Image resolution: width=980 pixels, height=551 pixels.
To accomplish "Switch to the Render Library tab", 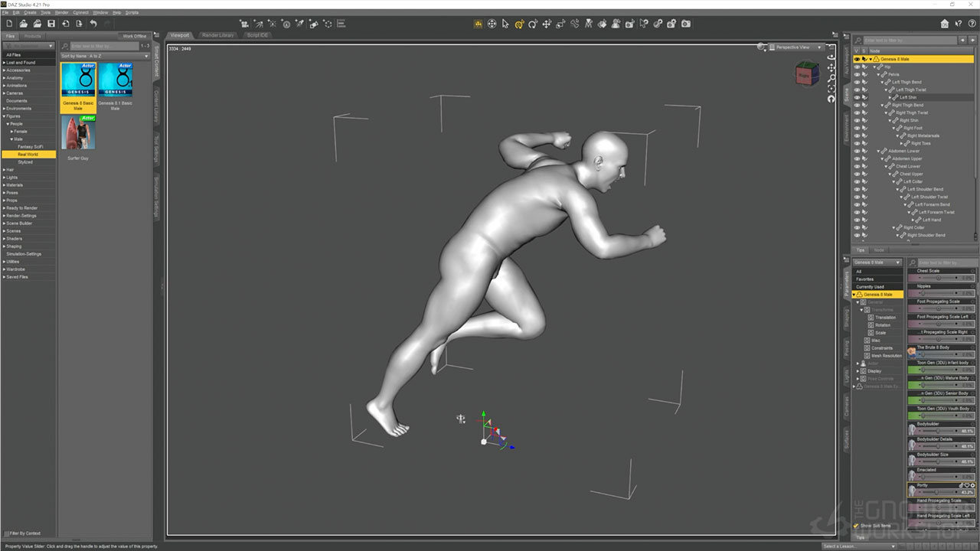I will (x=218, y=35).
